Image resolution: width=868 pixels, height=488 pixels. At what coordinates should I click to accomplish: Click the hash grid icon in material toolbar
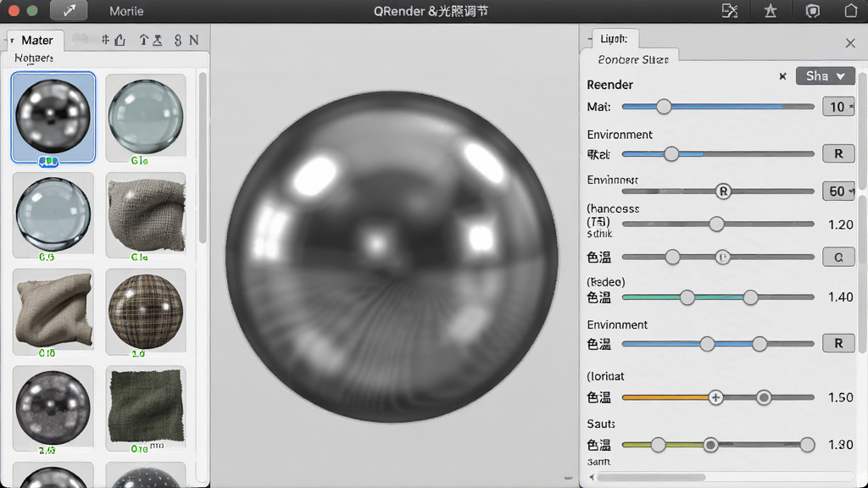[x=105, y=40]
